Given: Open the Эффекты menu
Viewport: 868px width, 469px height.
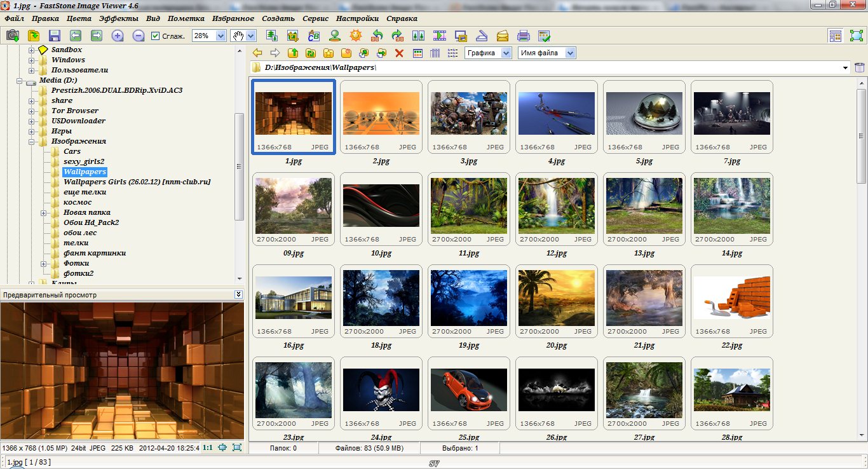Looking at the screenshot, I should (x=119, y=18).
